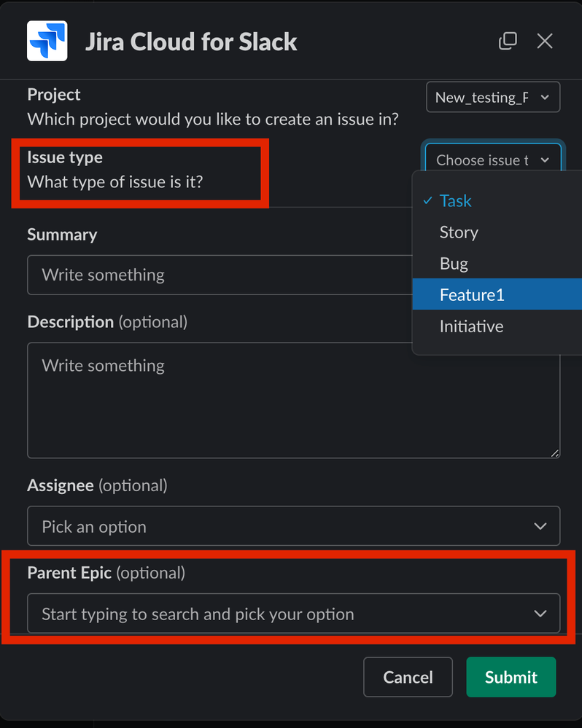Choose Initiative issue type

coord(471,326)
